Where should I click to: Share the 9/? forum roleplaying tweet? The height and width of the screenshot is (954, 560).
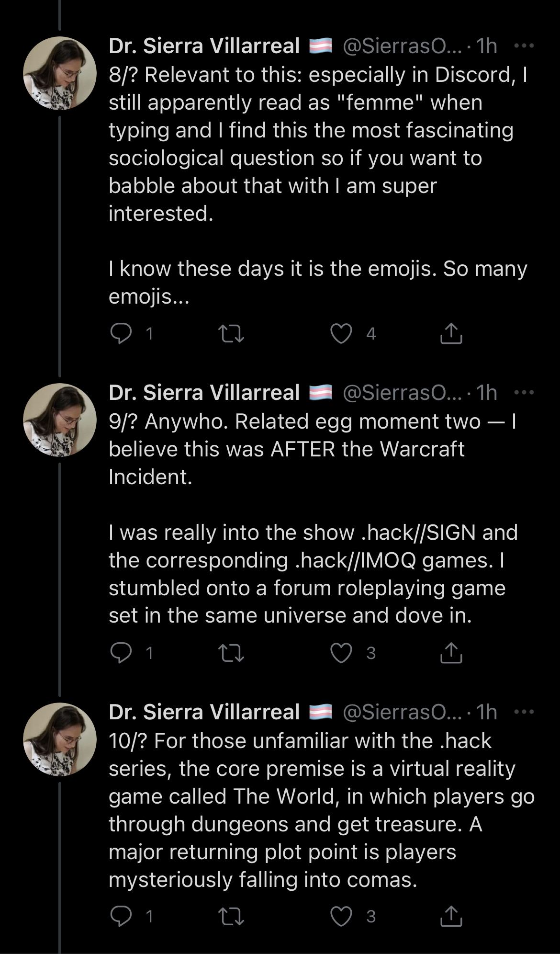451,653
